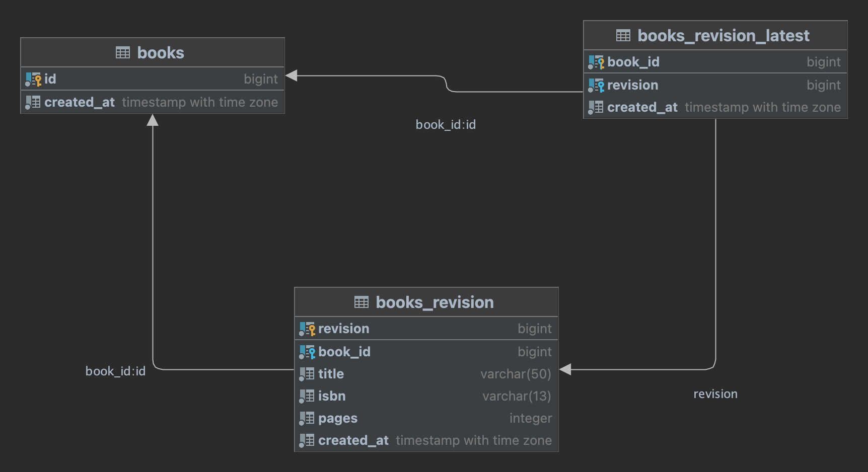Click the column icon next to title
Screen dimensions: 868x472
click(307, 374)
